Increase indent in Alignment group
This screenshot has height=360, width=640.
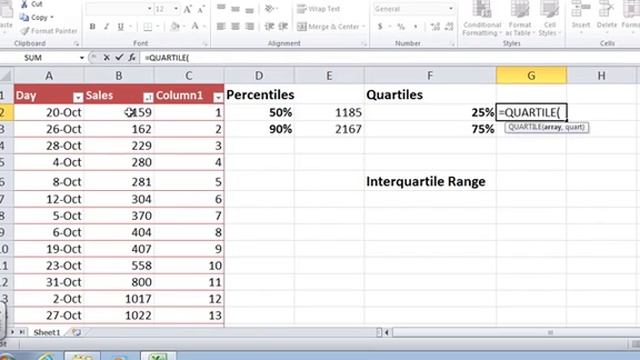coord(283,27)
